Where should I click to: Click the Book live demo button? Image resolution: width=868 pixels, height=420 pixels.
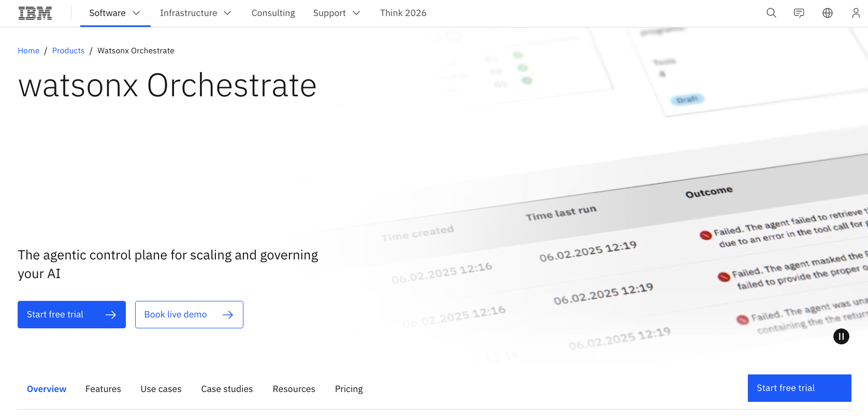click(x=189, y=314)
